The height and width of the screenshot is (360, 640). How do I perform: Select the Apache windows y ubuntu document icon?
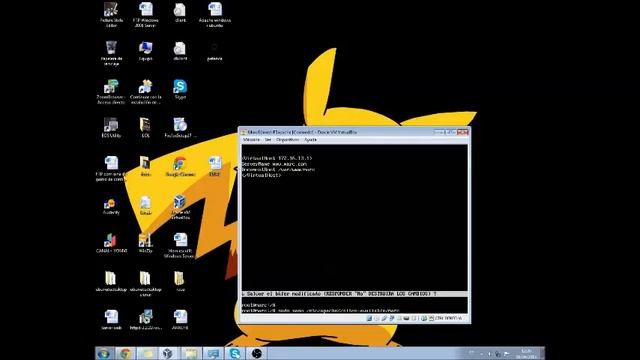(215, 15)
